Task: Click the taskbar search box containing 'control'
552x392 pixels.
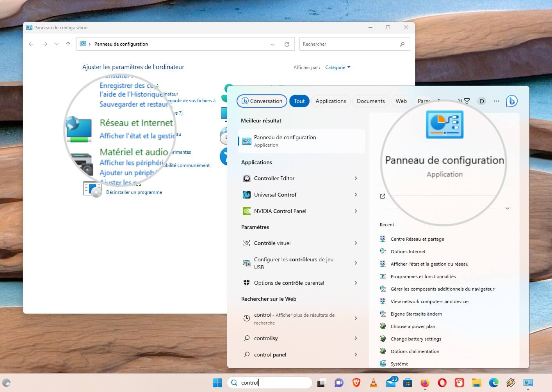Action: tap(270, 383)
